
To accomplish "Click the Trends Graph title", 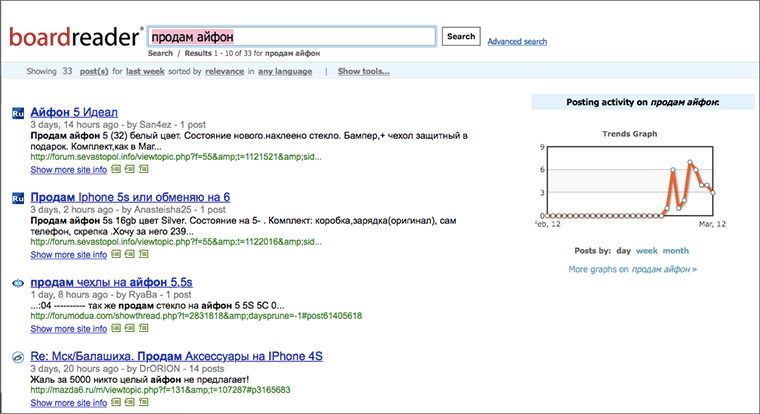I will click(x=630, y=134).
